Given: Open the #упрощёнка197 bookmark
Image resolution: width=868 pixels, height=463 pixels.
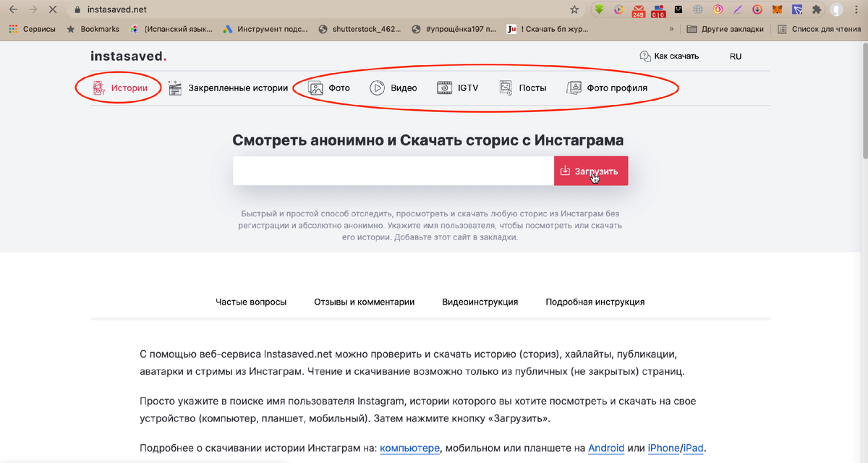Looking at the screenshot, I should pyautogui.click(x=453, y=30).
